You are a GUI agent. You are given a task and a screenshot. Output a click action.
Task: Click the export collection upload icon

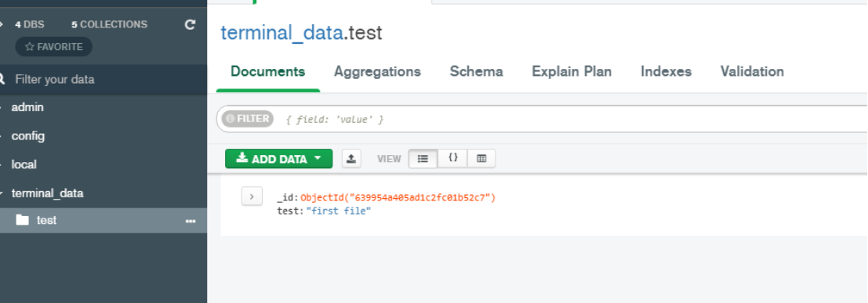coord(351,159)
